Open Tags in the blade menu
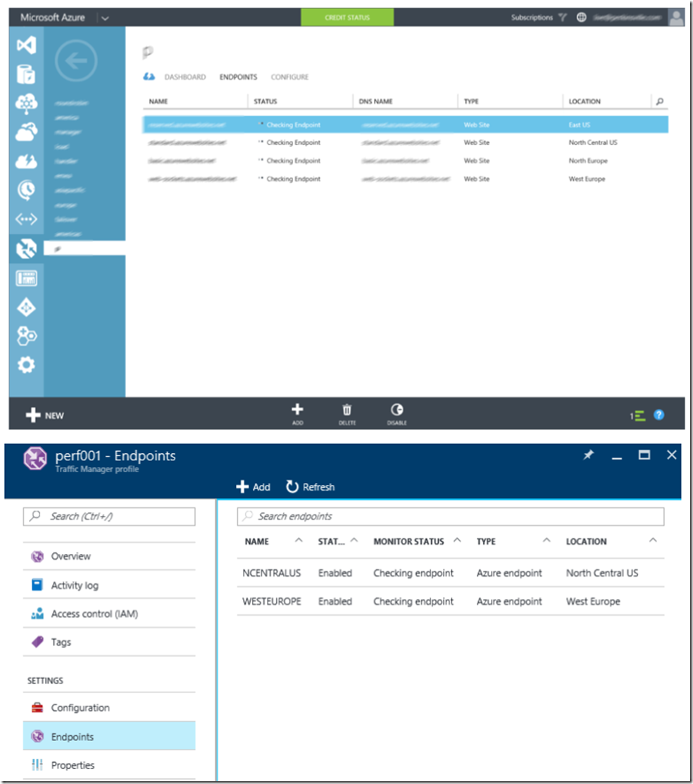Viewport: 693px width, 784px height. point(109,642)
